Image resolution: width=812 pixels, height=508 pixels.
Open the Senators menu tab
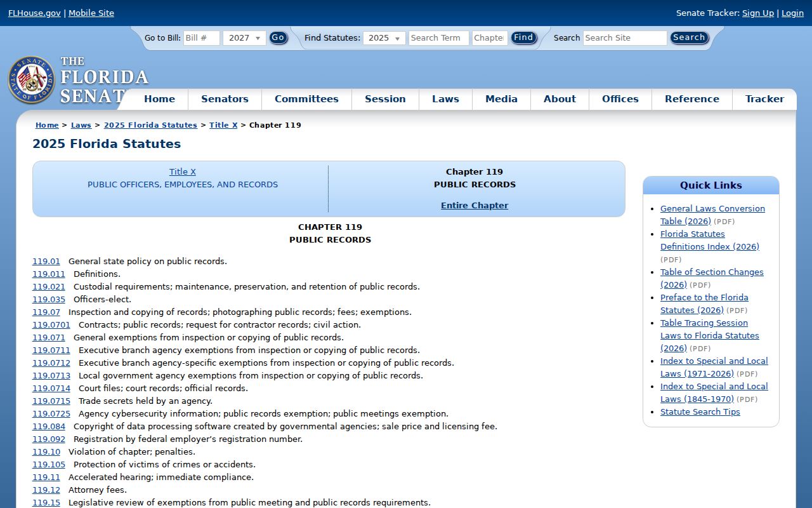click(225, 99)
